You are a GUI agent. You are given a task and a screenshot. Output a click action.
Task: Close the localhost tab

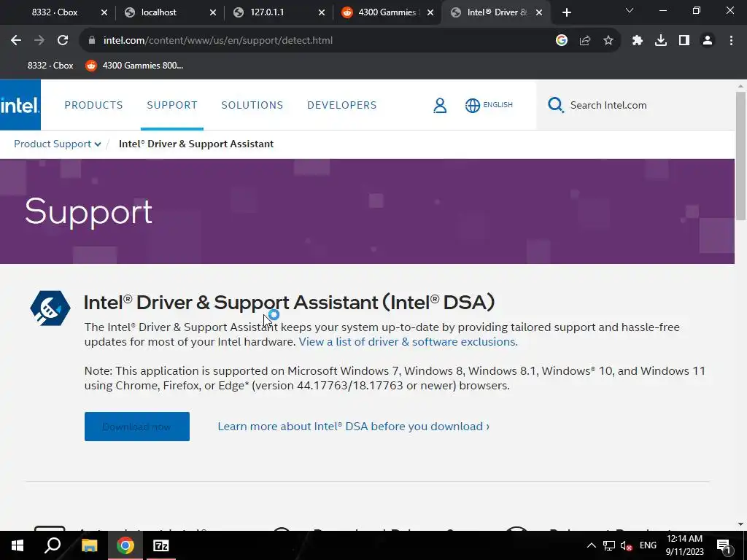coord(213,12)
